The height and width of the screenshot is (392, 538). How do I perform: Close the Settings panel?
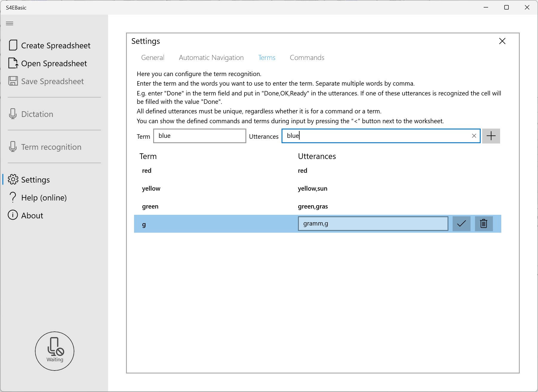502,41
